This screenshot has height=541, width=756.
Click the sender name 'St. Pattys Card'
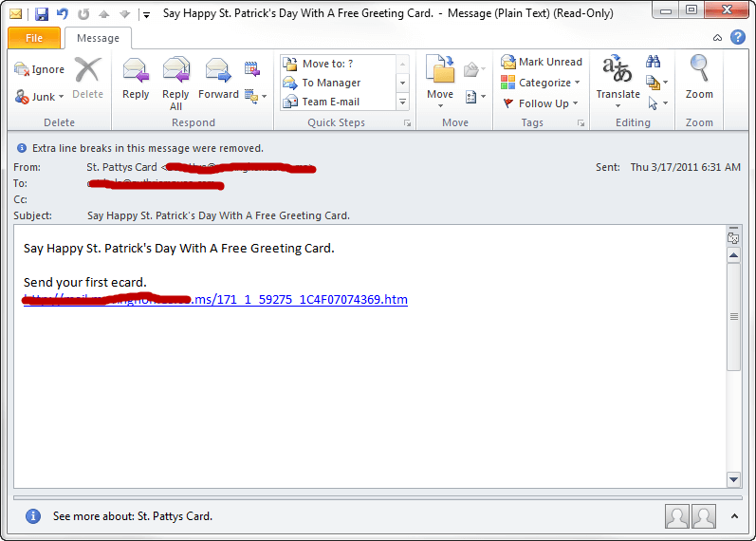click(121, 167)
